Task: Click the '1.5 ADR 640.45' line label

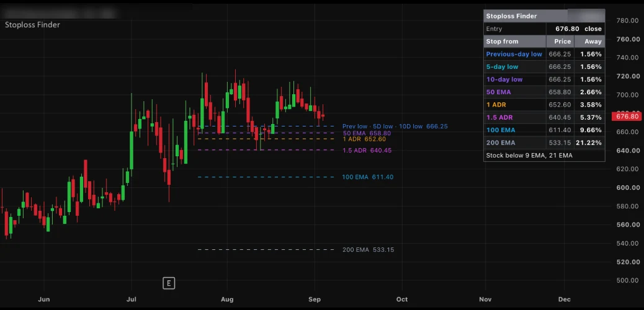Action: click(367, 151)
